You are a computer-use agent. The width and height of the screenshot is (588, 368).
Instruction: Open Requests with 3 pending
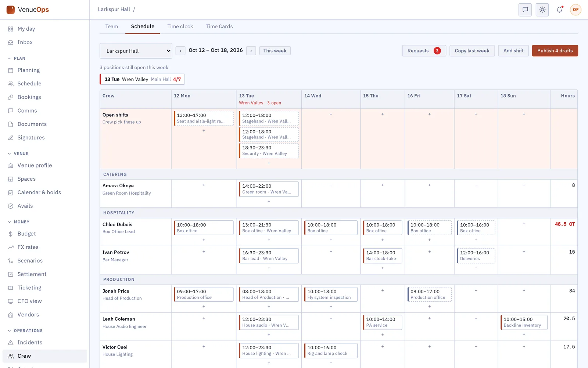(424, 51)
